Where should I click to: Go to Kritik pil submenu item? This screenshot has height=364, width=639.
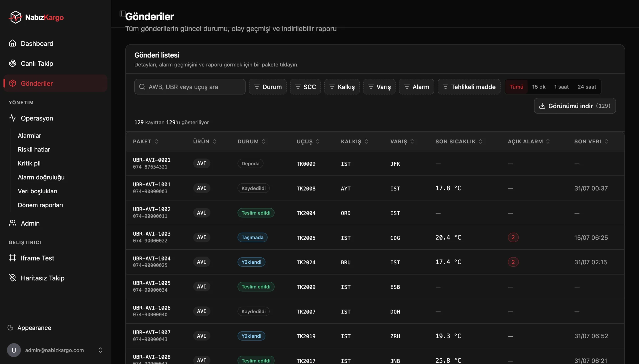click(x=29, y=163)
